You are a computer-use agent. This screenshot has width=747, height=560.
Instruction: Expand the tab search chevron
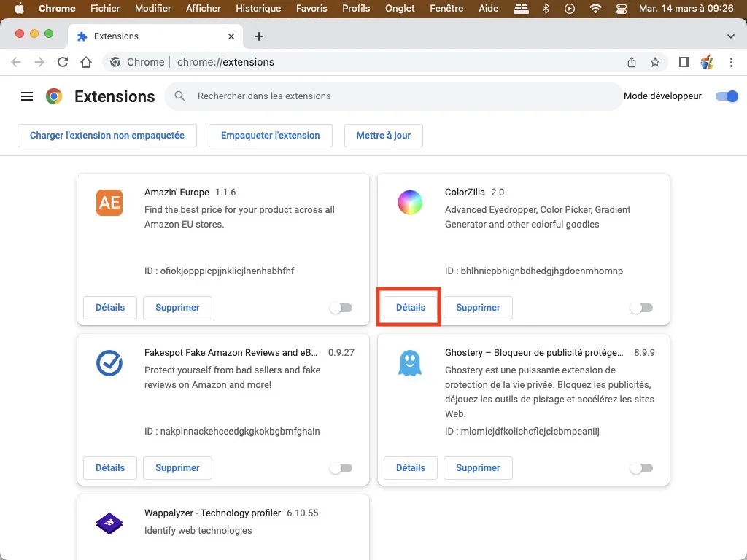coord(731,36)
